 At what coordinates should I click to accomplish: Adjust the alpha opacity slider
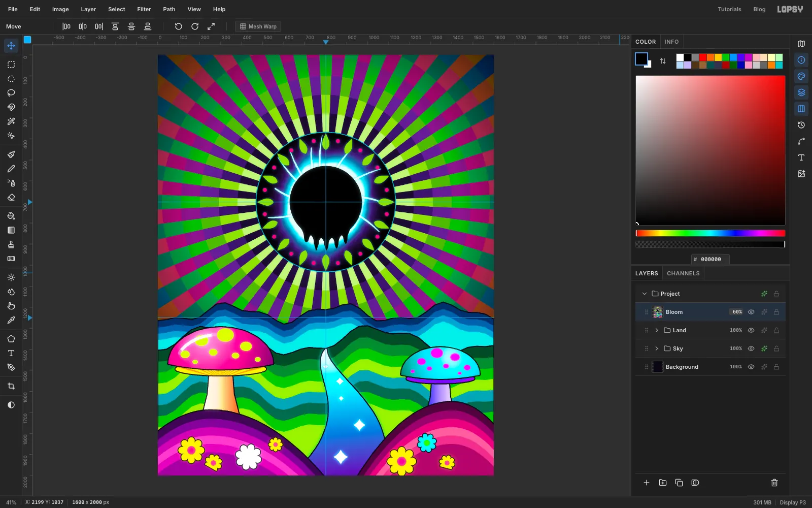pos(710,244)
